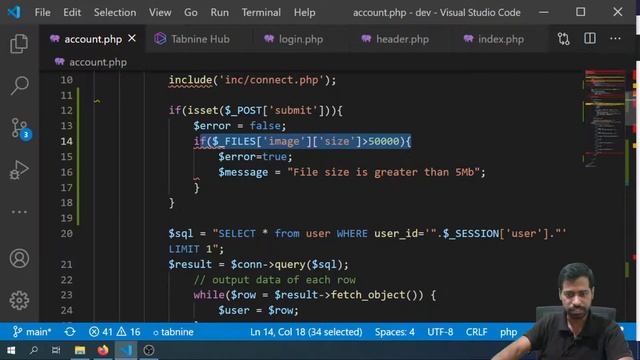Synchronize changes icon in status bar
Image resolution: width=640 pixels, height=360 pixels.
point(70,332)
